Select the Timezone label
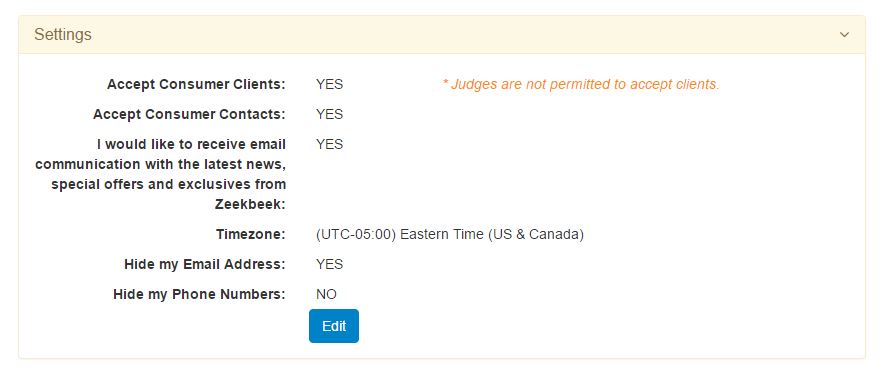The width and height of the screenshot is (880, 379). 251,234
